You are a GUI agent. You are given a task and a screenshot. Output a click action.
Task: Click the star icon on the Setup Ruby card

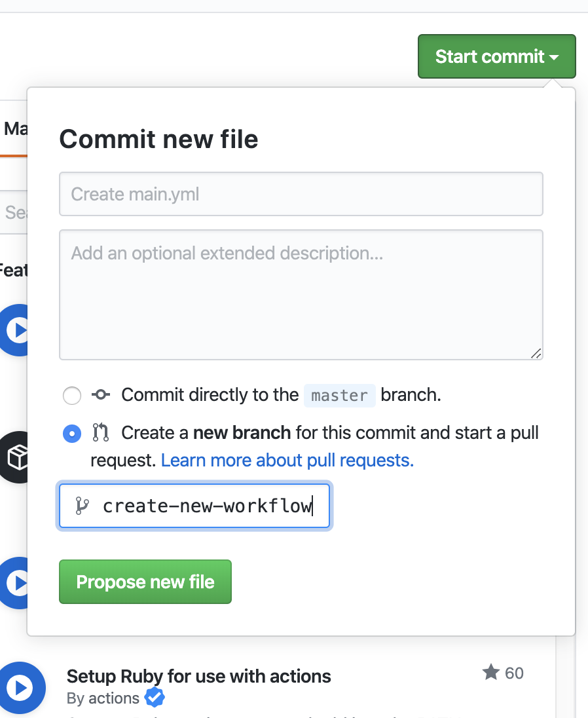pyautogui.click(x=490, y=672)
